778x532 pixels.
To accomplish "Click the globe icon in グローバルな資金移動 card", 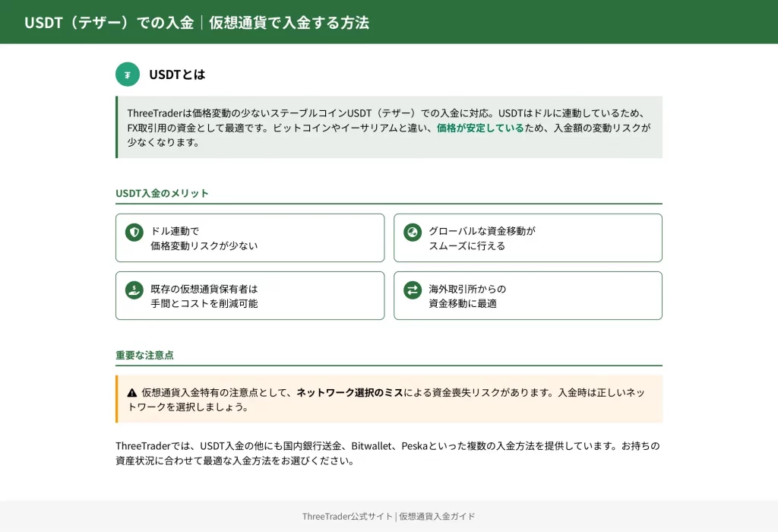I will (413, 232).
